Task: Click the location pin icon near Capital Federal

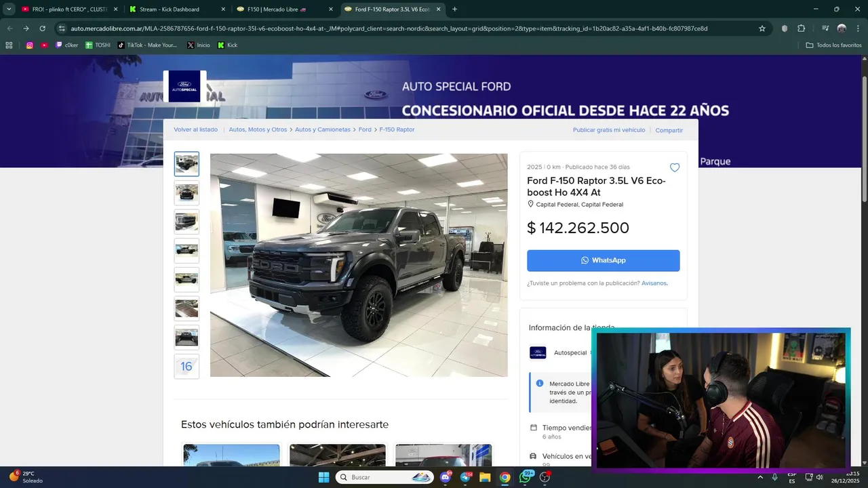Action: 531,204
